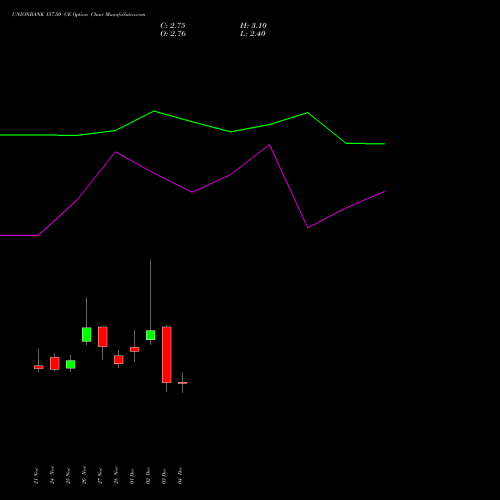Select the red candle for 28 Nov
Image resolution: width=500 pixels, height=500 pixels.
pyautogui.click(x=119, y=360)
